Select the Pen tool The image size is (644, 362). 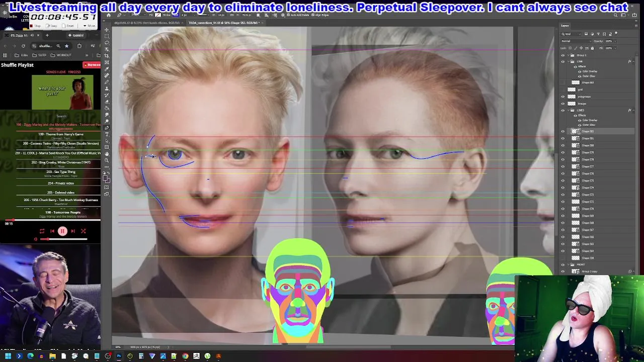(x=107, y=128)
